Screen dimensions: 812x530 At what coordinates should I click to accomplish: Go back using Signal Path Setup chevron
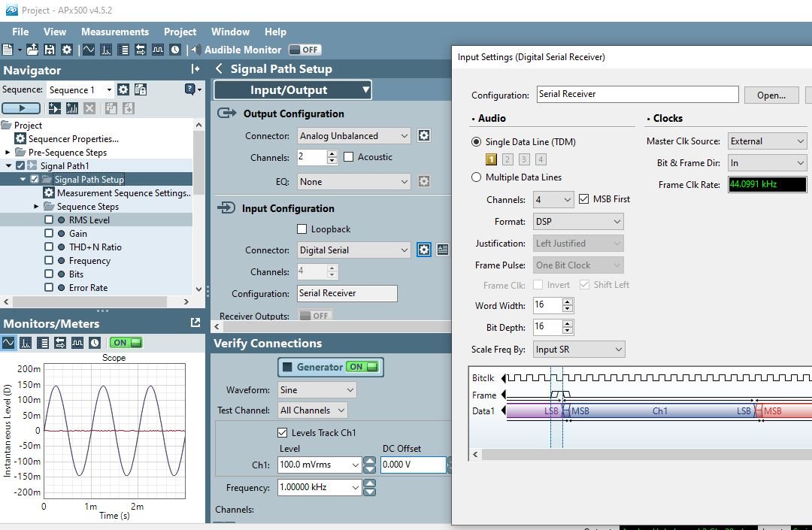[219, 69]
